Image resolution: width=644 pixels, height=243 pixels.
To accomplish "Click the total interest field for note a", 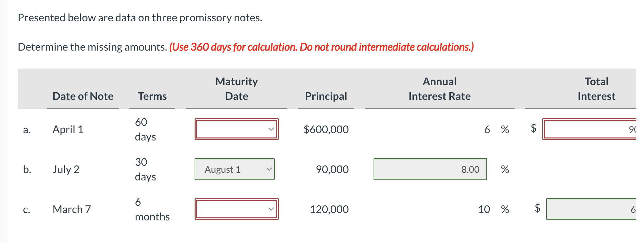I will pyautogui.click(x=595, y=129).
